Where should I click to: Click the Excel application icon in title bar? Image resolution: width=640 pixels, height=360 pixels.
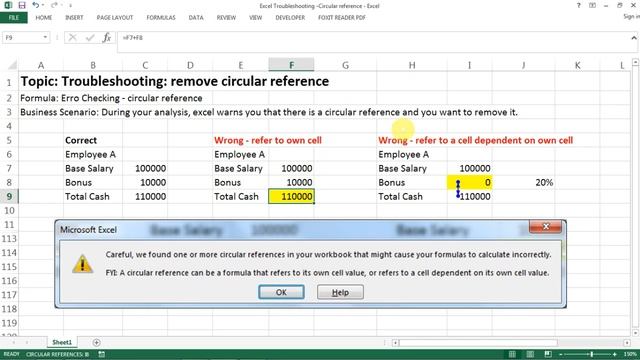coord(8,5)
